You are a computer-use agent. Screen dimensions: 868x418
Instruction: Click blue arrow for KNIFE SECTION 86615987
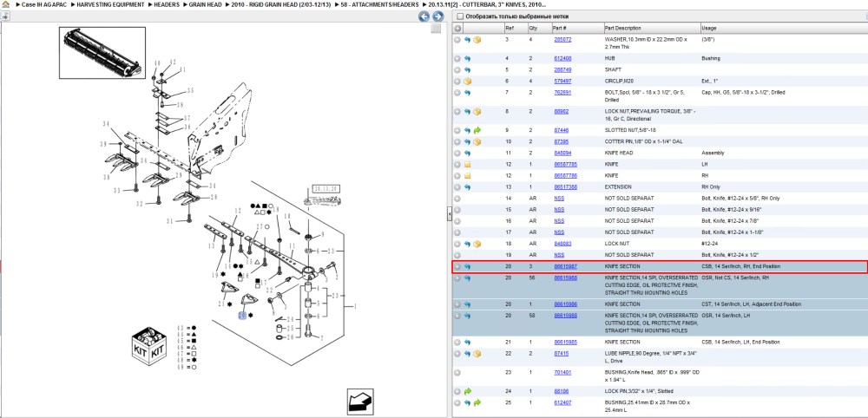click(467, 266)
